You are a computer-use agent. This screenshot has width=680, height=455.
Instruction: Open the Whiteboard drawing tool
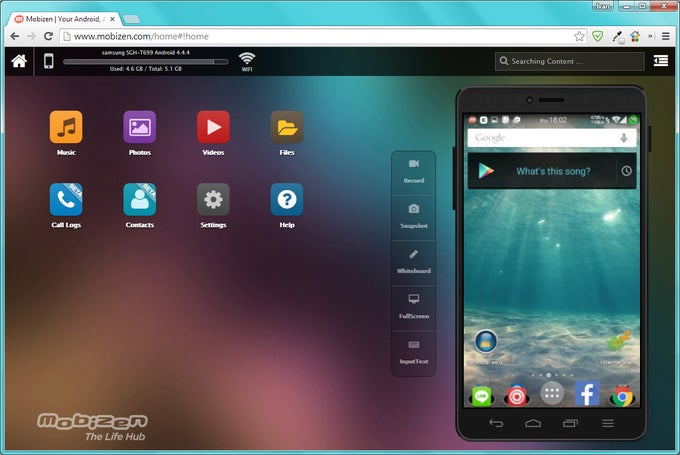(414, 262)
